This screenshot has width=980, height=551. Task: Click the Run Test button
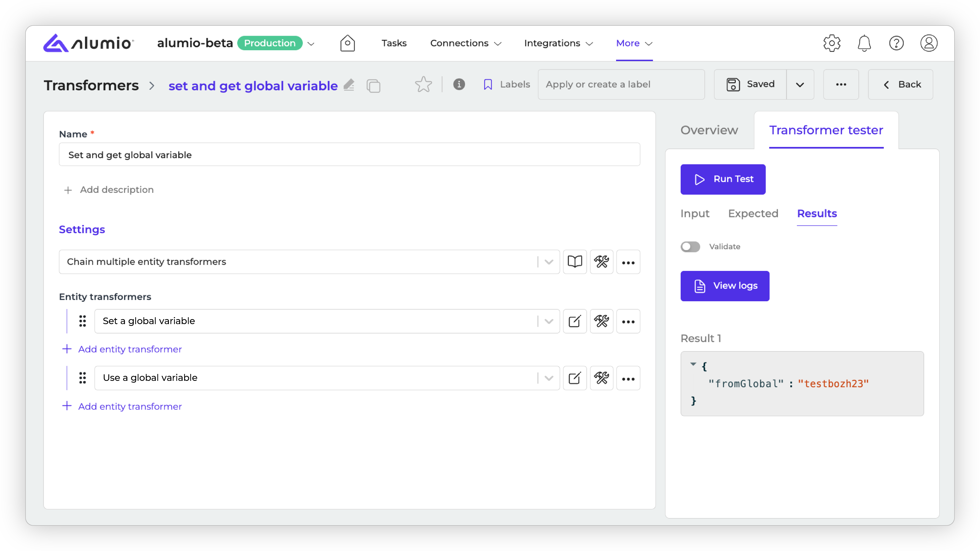(723, 179)
